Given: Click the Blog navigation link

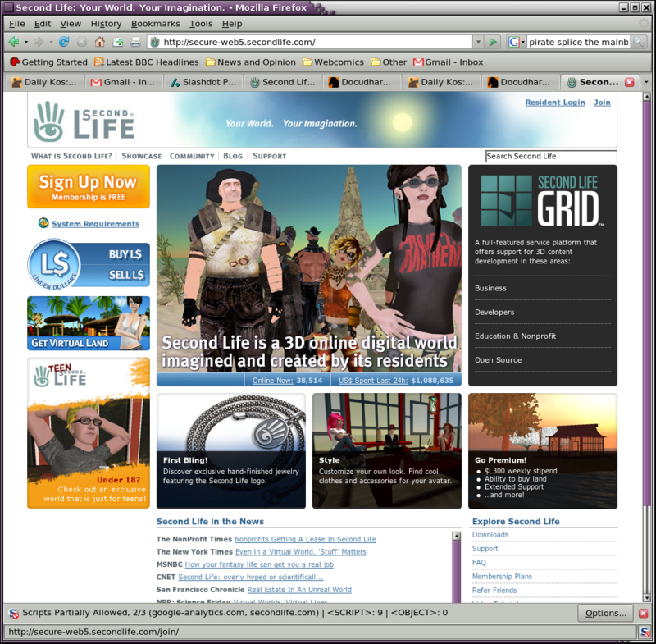Looking at the screenshot, I should coord(233,156).
